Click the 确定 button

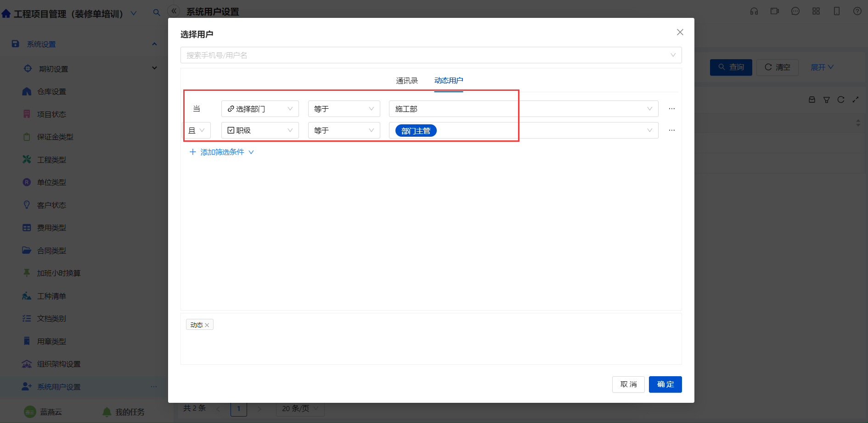coord(665,384)
